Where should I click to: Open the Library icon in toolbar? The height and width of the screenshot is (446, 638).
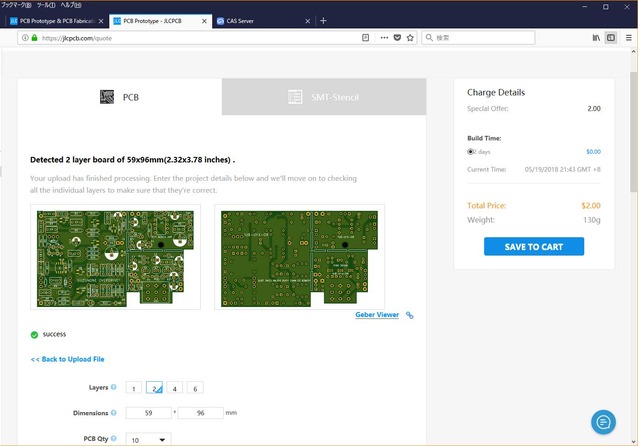pyautogui.click(x=596, y=38)
